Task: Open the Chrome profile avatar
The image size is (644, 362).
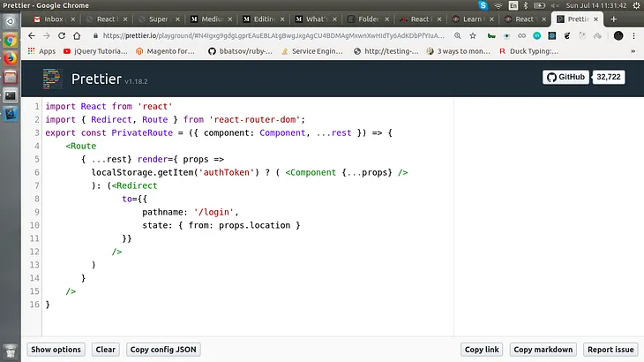Action: point(618,35)
